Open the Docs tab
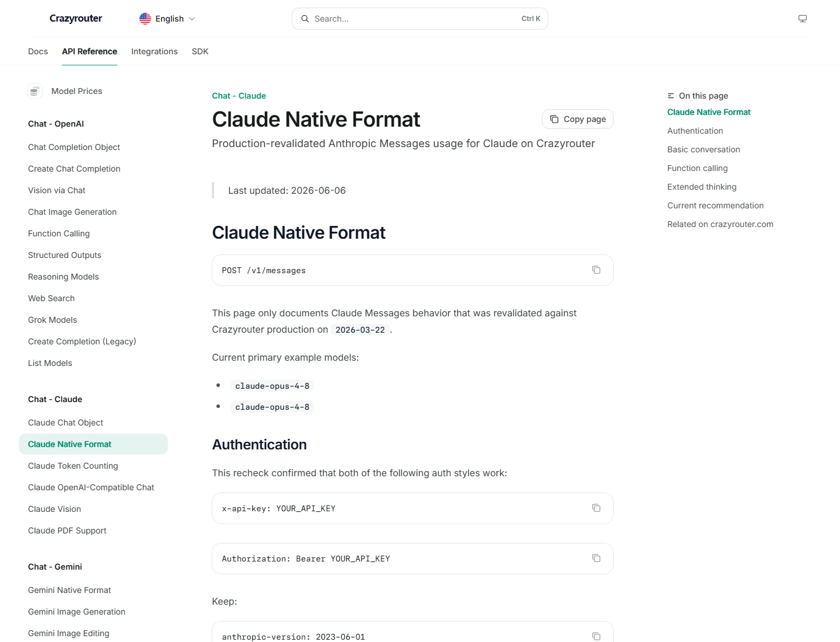The height and width of the screenshot is (642, 840). pos(38,51)
